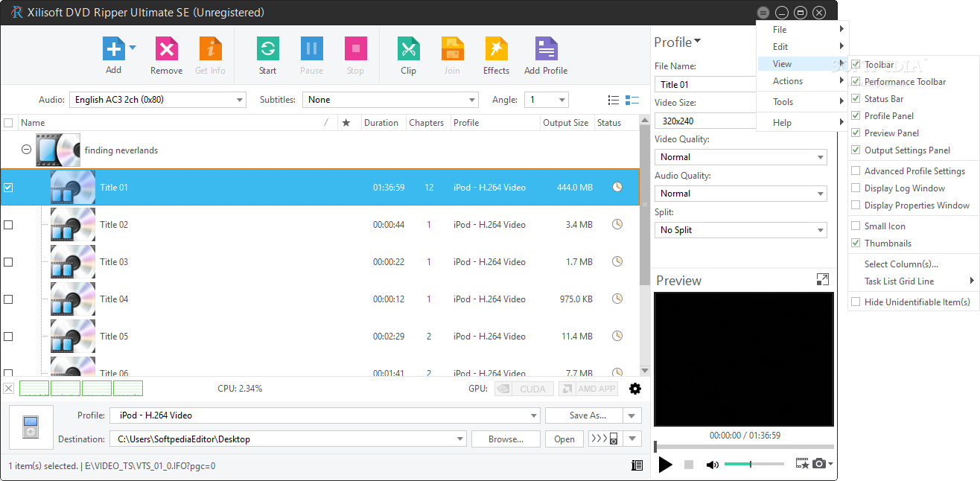Click the Get Info toolbar icon

[211, 49]
